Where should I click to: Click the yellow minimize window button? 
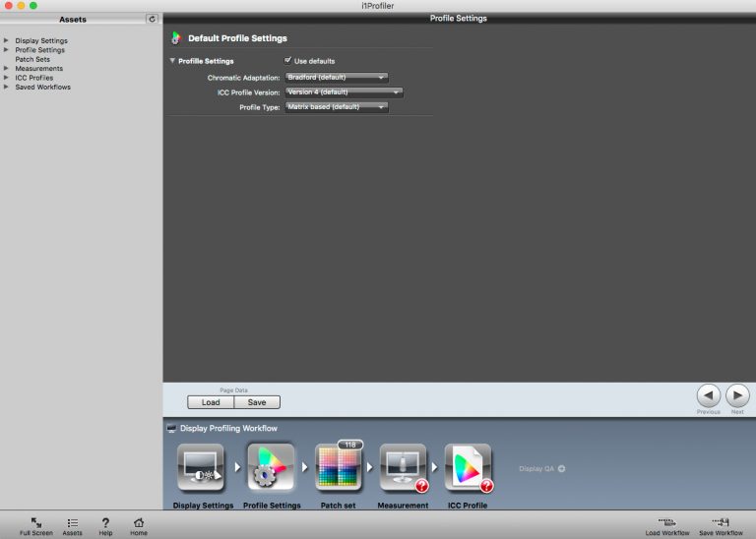[x=22, y=5]
